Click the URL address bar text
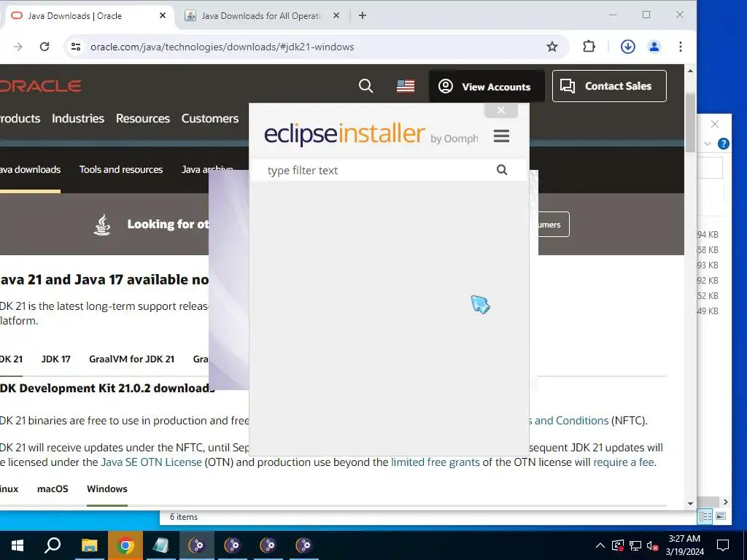 [222, 47]
